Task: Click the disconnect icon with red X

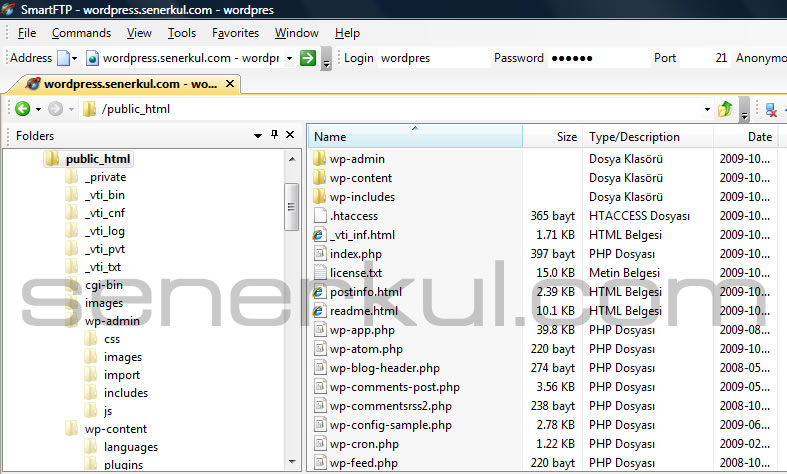Action: 771,109
